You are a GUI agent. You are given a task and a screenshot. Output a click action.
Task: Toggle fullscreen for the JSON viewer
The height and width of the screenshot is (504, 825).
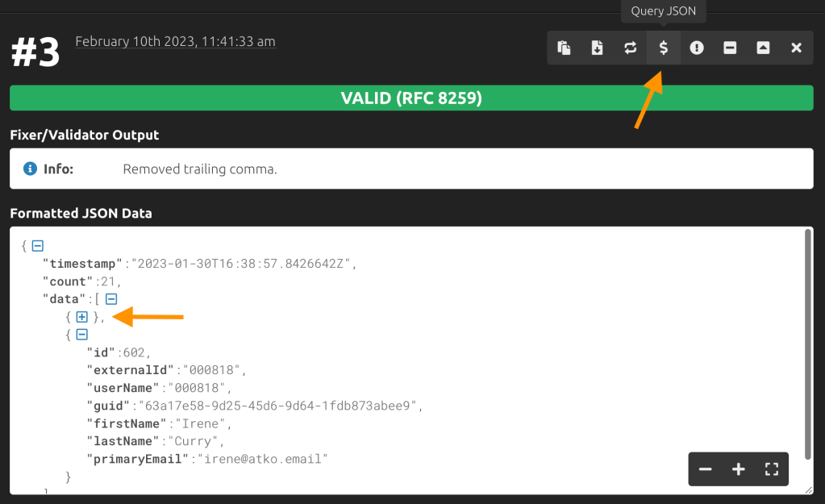tap(772, 469)
